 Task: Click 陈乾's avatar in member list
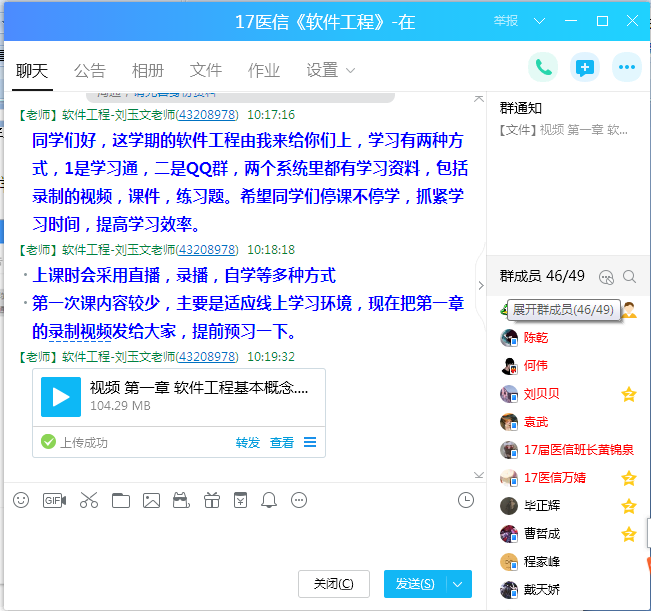pyautogui.click(x=509, y=338)
